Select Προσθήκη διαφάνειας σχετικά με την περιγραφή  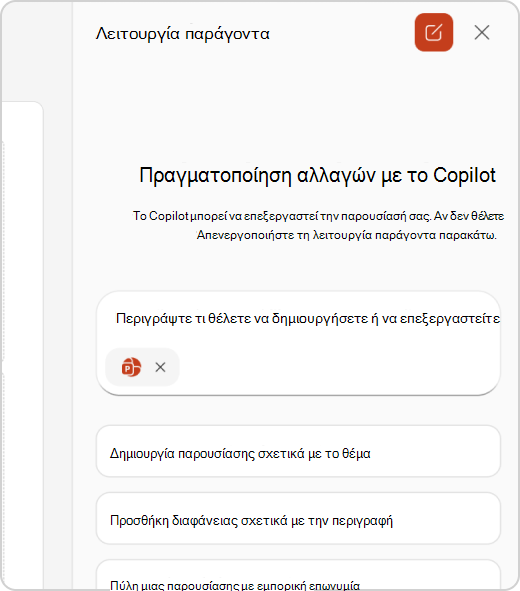click(x=298, y=518)
